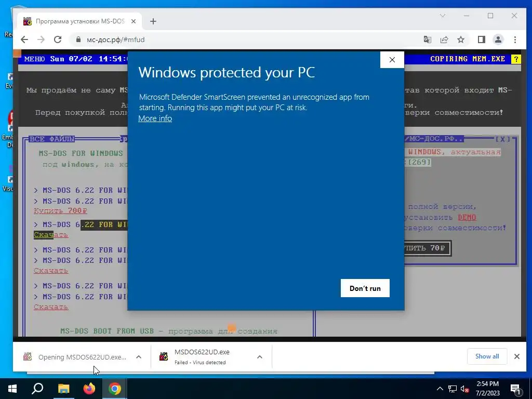Click the yellow question mark help icon
Screen dimensions: 532x399
516,59
